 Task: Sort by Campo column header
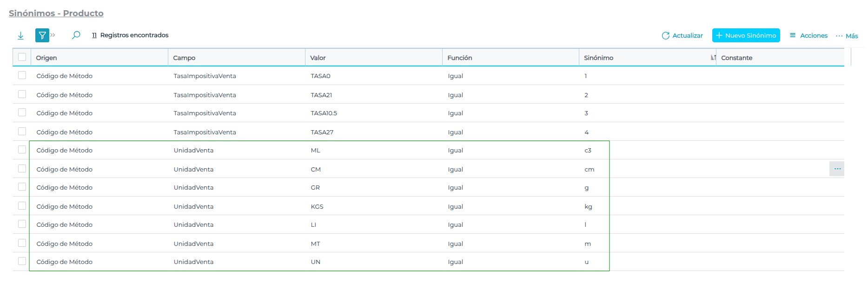[x=184, y=58]
